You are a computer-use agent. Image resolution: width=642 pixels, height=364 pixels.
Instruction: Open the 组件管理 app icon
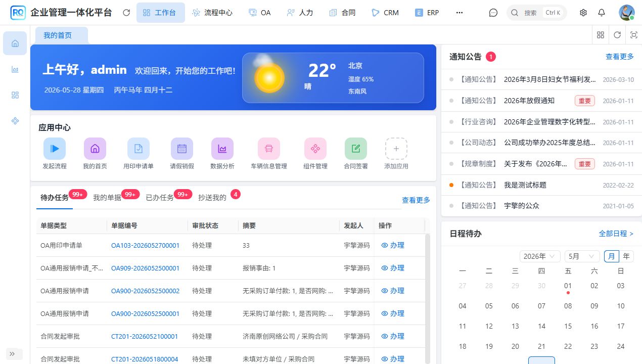tap(315, 149)
